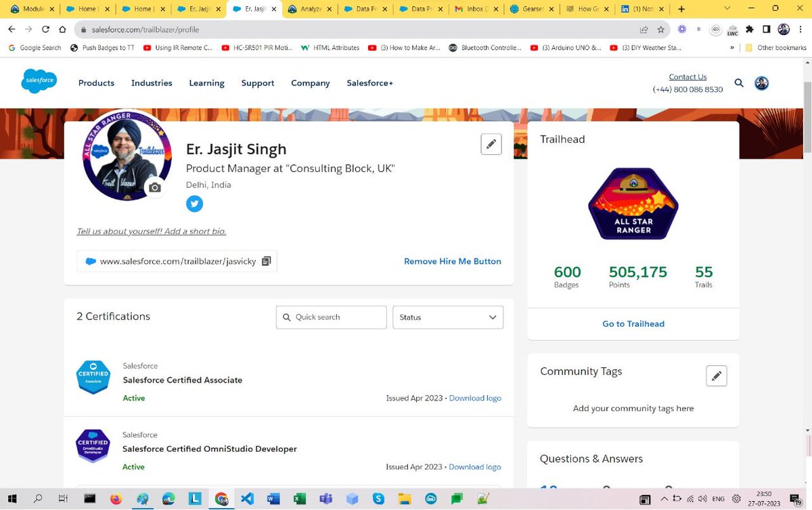Screen dimensions: 812x510
Task: Focus the certifications Quick search field
Action: point(332,317)
